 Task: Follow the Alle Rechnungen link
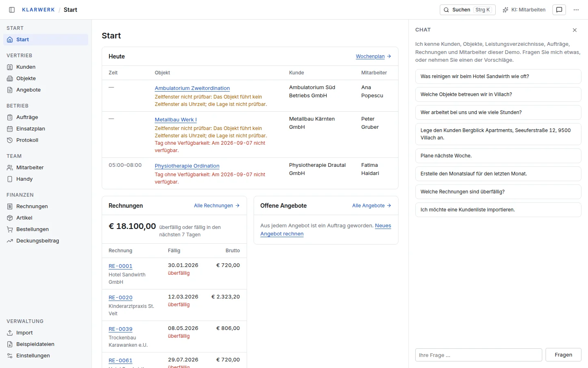pos(217,206)
